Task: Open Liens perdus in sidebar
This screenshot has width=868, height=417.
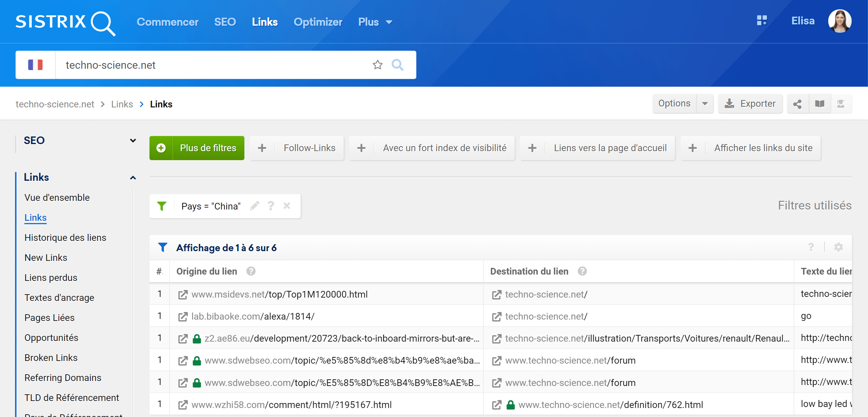Action: [x=51, y=278]
